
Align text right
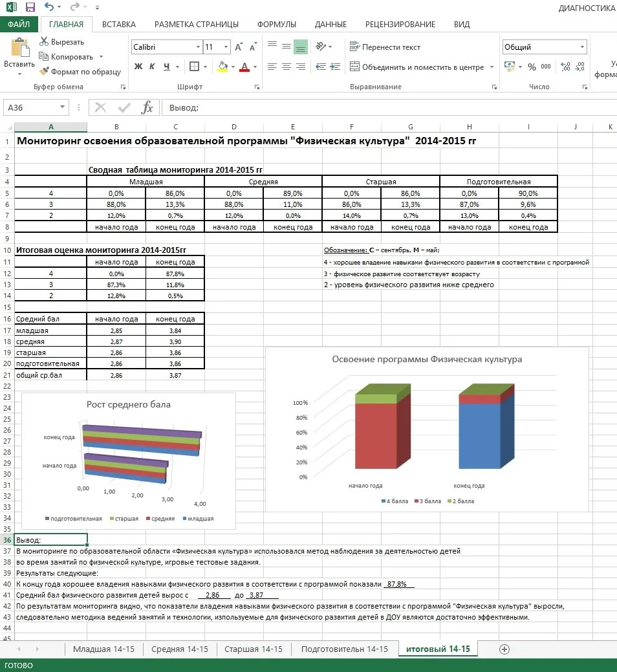coord(301,67)
